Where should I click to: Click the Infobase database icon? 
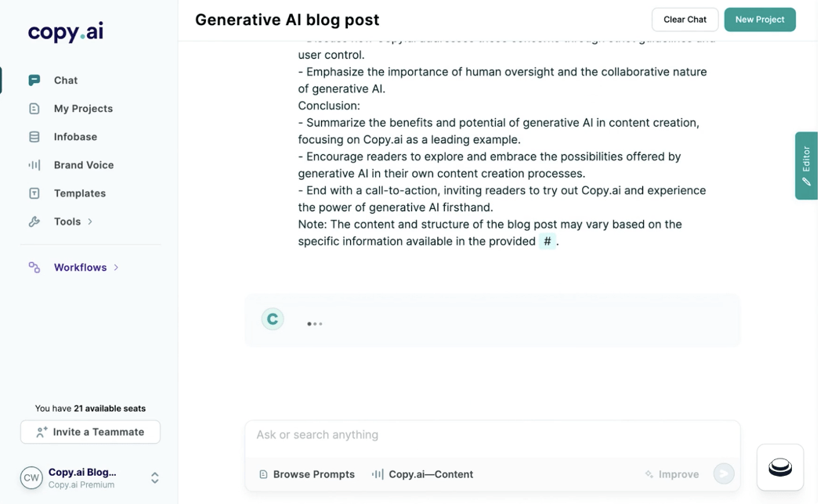click(x=34, y=137)
